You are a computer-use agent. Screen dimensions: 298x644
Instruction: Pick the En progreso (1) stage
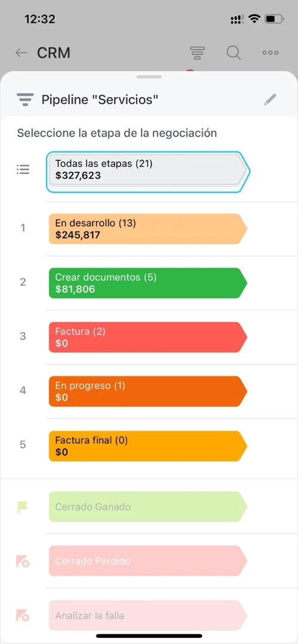[x=148, y=391]
